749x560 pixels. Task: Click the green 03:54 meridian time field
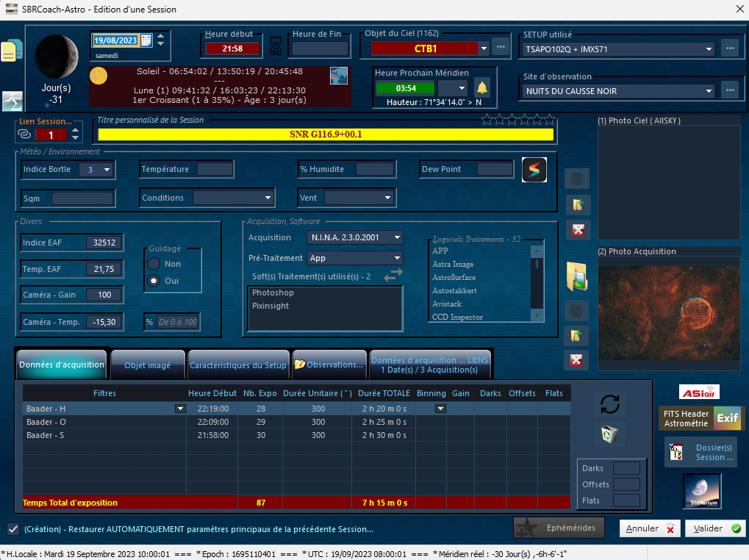406,88
